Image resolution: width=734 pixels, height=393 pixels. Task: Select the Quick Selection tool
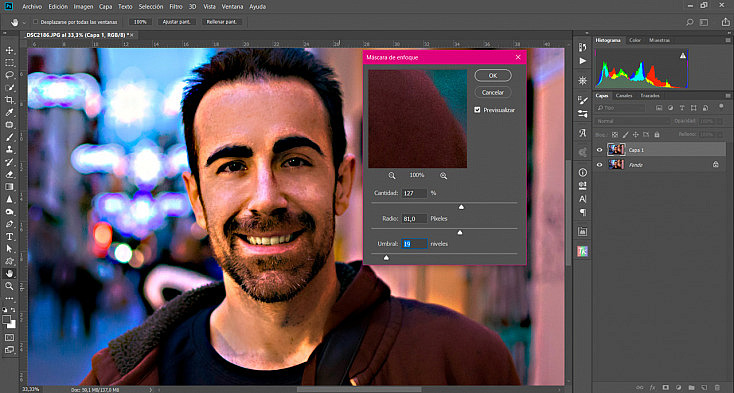9,87
